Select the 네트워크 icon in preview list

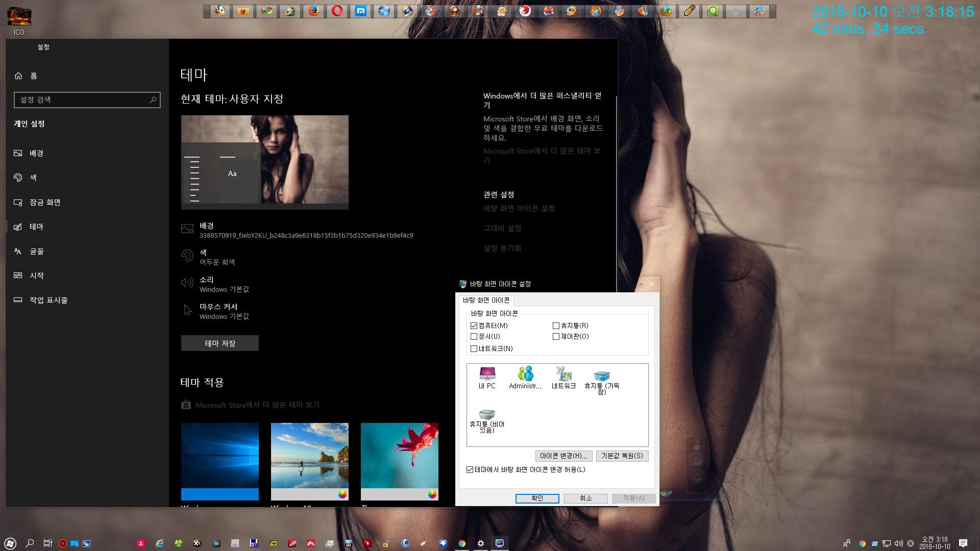pyautogui.click(x=563, y=378)
